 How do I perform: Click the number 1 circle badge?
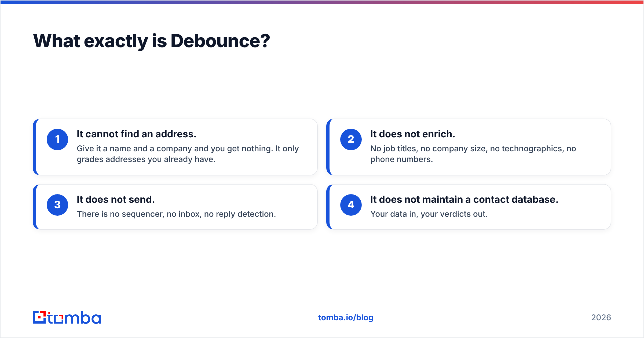tap(57, 139)
